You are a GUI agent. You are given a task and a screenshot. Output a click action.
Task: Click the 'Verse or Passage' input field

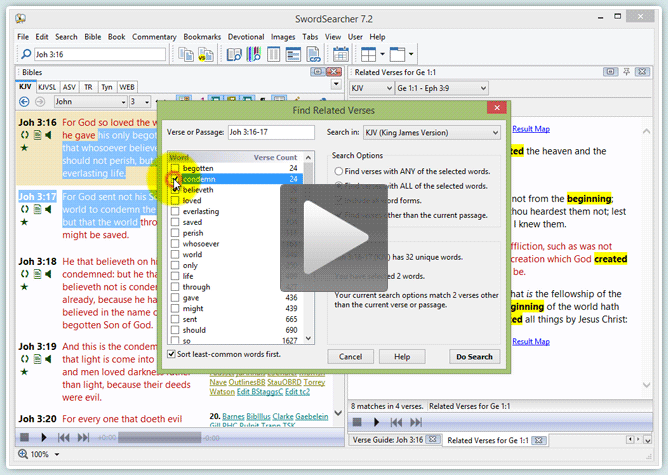[271, 132]
